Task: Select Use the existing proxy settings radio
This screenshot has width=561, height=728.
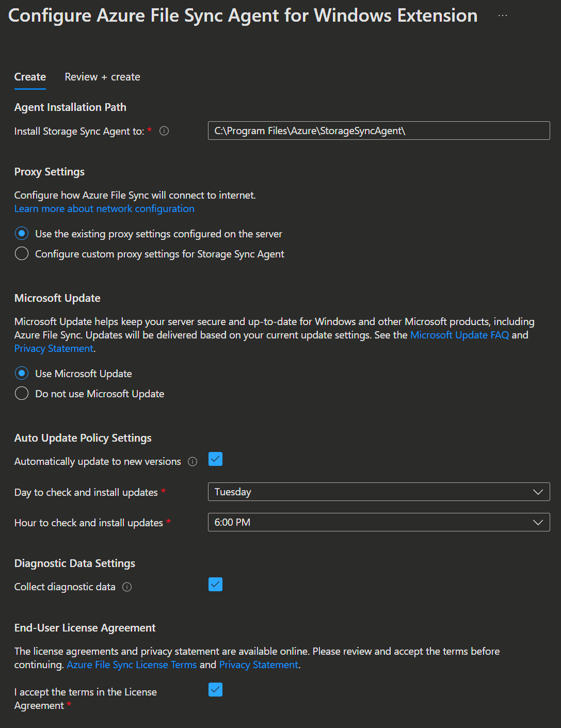Action: coord(22,234)
